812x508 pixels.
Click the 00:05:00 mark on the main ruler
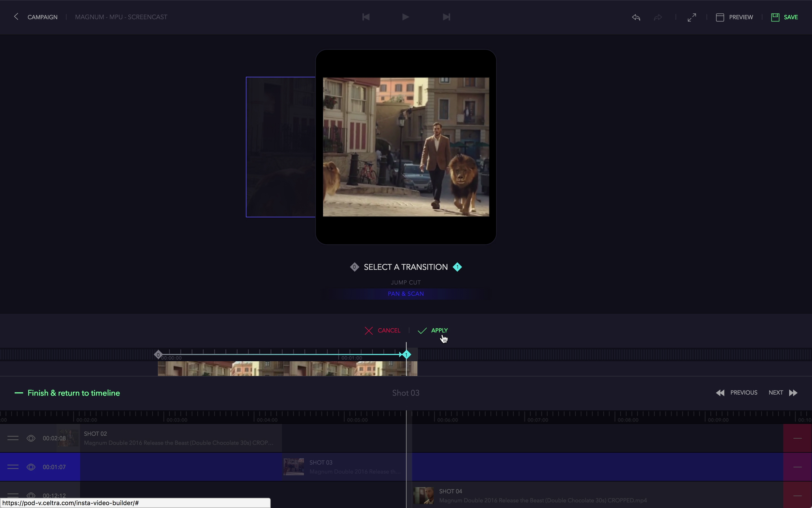(x=357, y=420)
